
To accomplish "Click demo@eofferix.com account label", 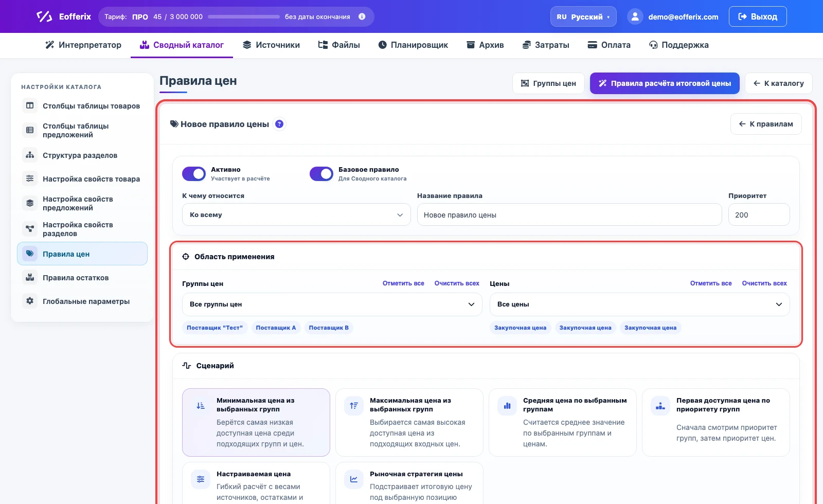I will pyautogui.click(x=683, y=16).
